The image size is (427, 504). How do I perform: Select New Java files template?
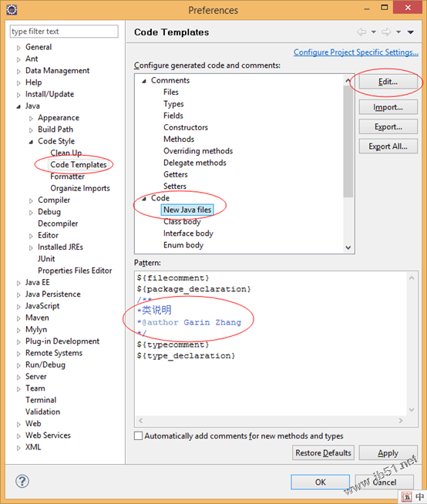[187, 210]
